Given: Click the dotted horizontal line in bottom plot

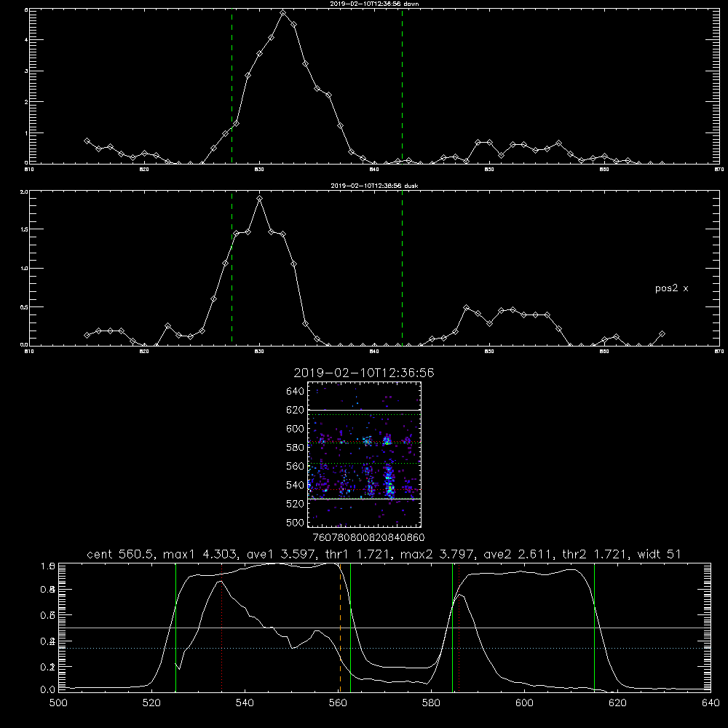Looking at the screenshot, I should tap(384, 648).
